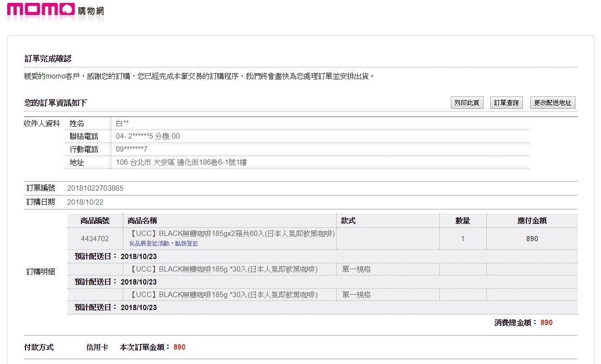601x364 pixels.
Task: Click 消費總金額 value 890
Action: coord(546,323)
